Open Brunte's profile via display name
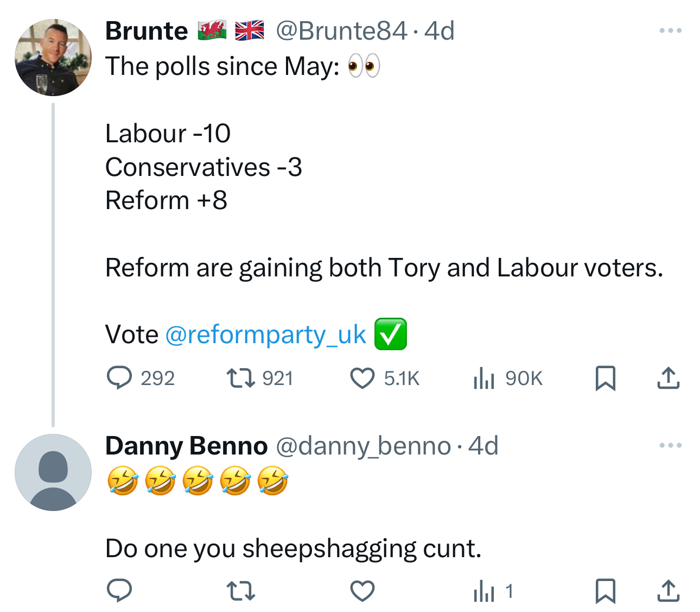The height and width of the screenshot is (612, 700). (x=147, y=31)
